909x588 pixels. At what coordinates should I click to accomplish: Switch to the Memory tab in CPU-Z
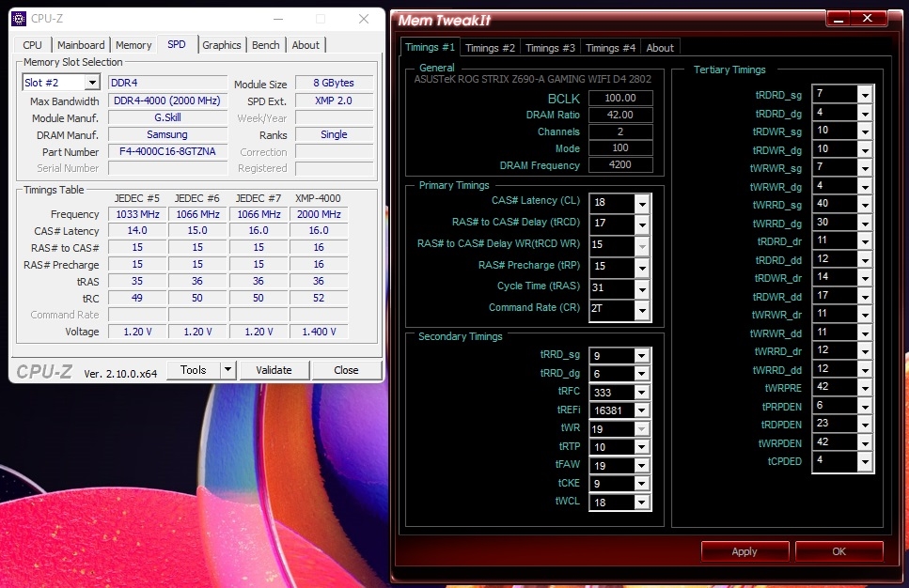tap(133, 45)
